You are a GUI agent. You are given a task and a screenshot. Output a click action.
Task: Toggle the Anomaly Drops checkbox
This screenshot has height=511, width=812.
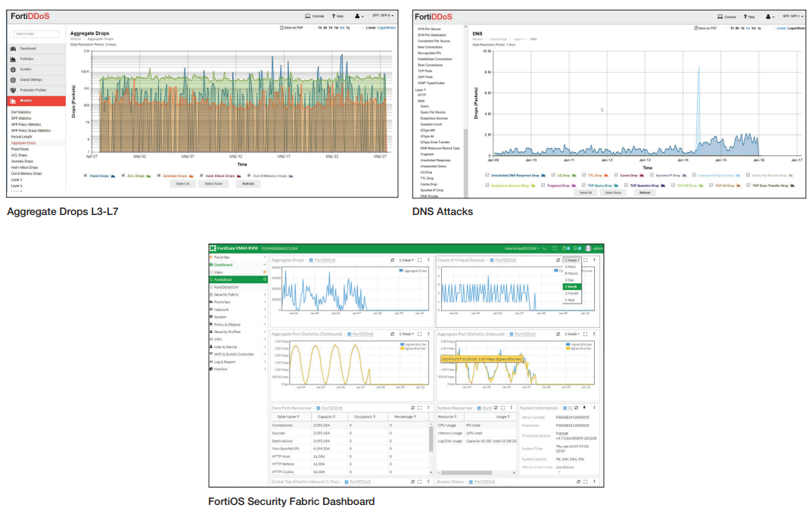pyautogui.click(x=159, y=176)
